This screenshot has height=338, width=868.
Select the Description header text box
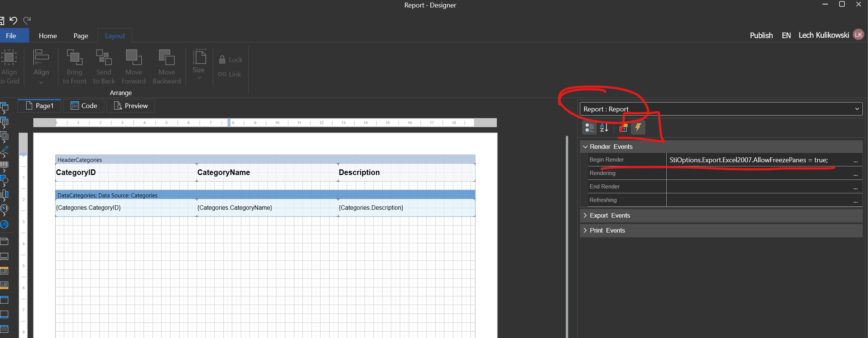[406, 172]
